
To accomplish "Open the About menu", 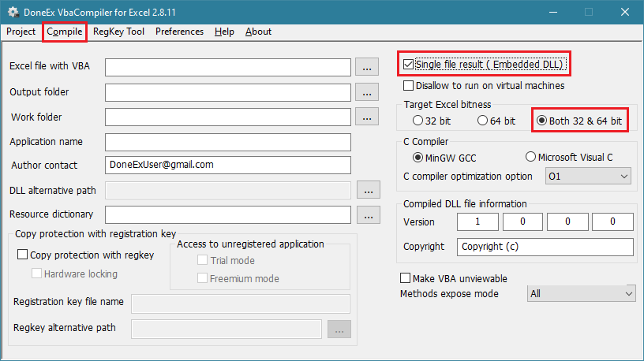I will point(258,32).
